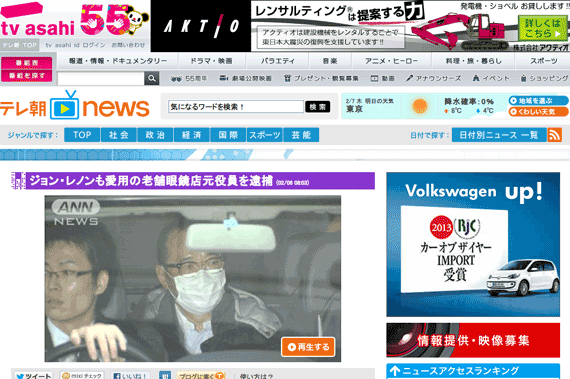This screenshot has width=570, height=379.
Task: Open the プレゼント・観覧募集 gift icon link
Action: click(x=321, y=78)
